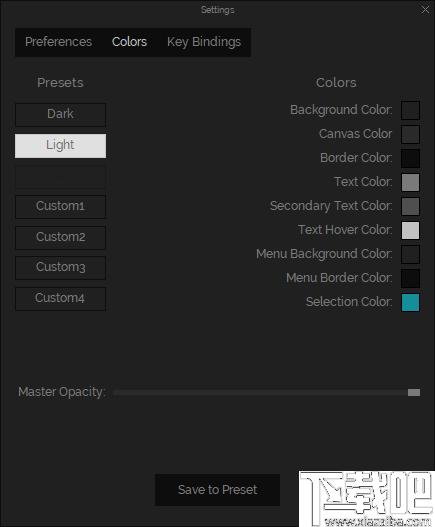Open the Background Color swatch
Image resolution: width=435 pixels, height=527 pixels.
coord(410,110)
